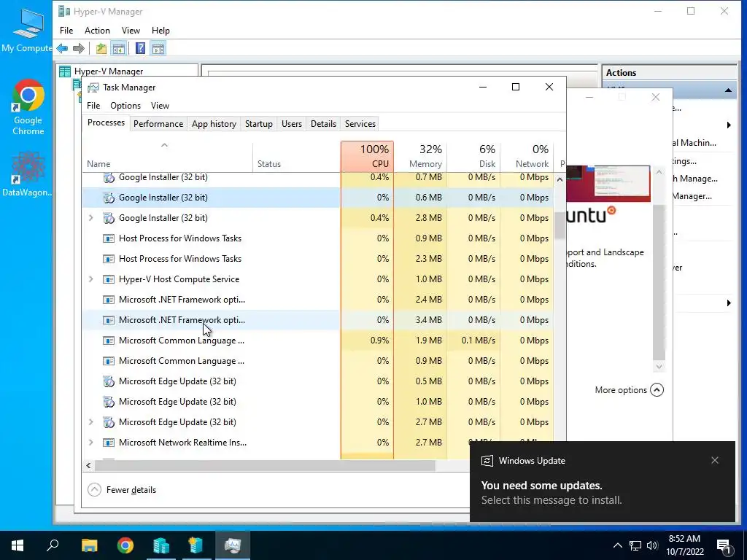The width and height of the screenshot is (747, 560).
Task: Select Microsoft Common Language 1.9 MB row
Action: [318, 341]
